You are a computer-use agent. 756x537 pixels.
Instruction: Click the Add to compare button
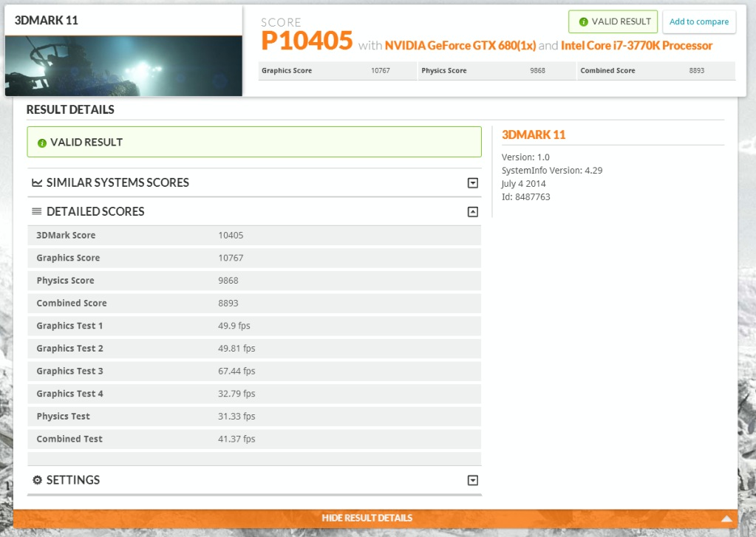[x=698, y=22]
